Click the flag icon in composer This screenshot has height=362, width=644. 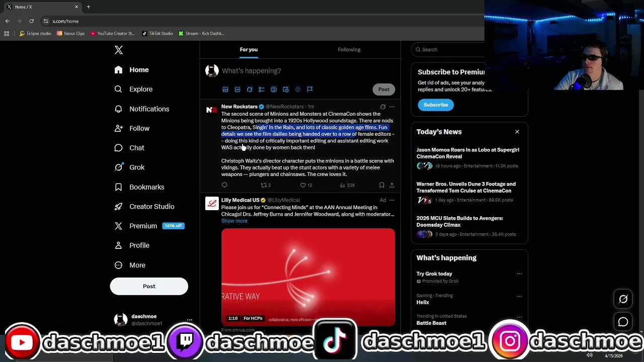click(x=310, y=89)
